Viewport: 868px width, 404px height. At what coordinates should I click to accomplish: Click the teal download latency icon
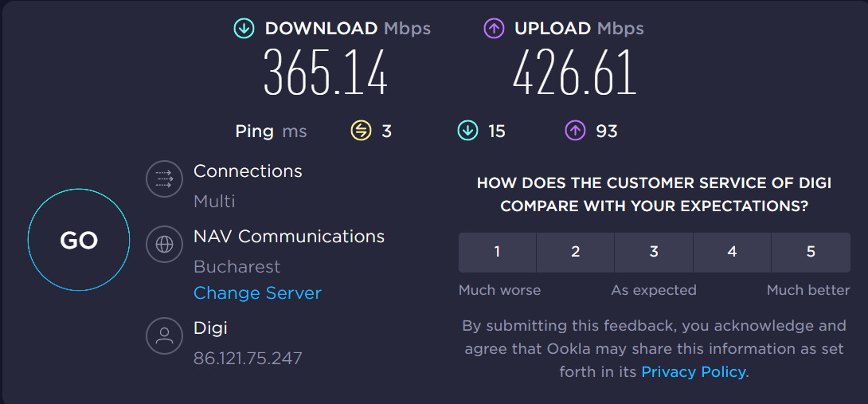point(467,131)
